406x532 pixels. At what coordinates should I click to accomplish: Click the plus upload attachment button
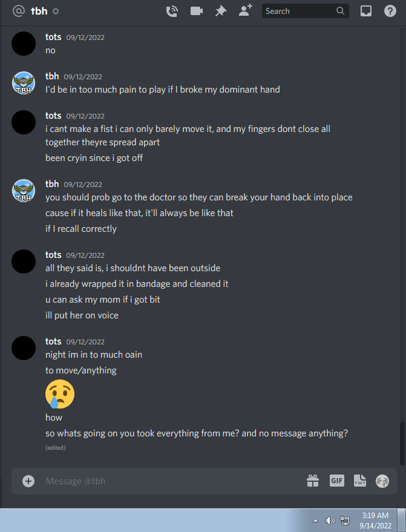tap(28, 481)
